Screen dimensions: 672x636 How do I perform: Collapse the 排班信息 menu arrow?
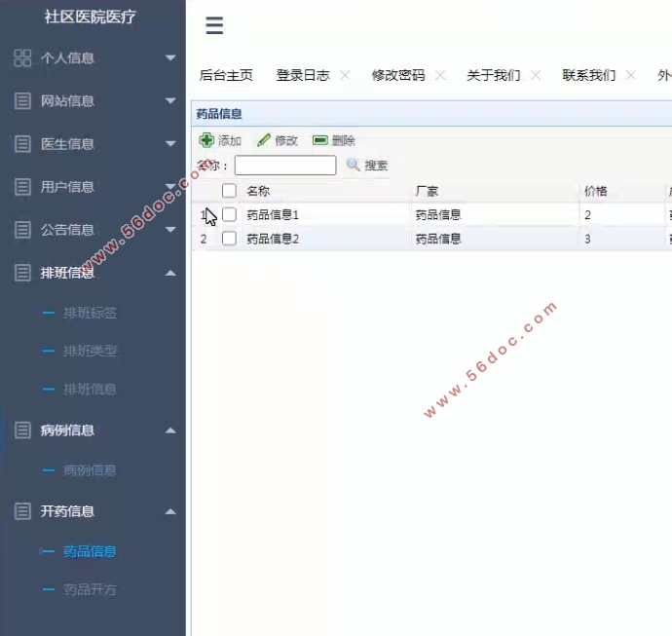point(170,273)
